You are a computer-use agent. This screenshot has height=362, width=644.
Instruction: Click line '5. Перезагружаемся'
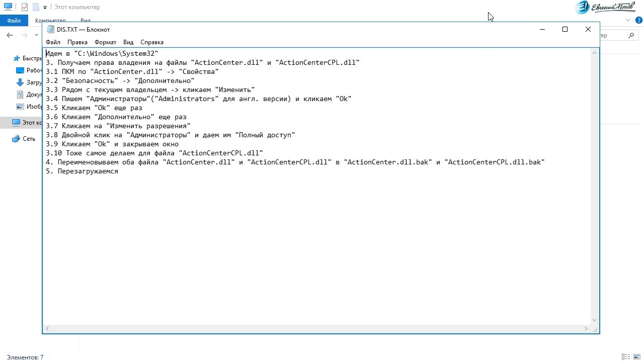click(82, 171)
